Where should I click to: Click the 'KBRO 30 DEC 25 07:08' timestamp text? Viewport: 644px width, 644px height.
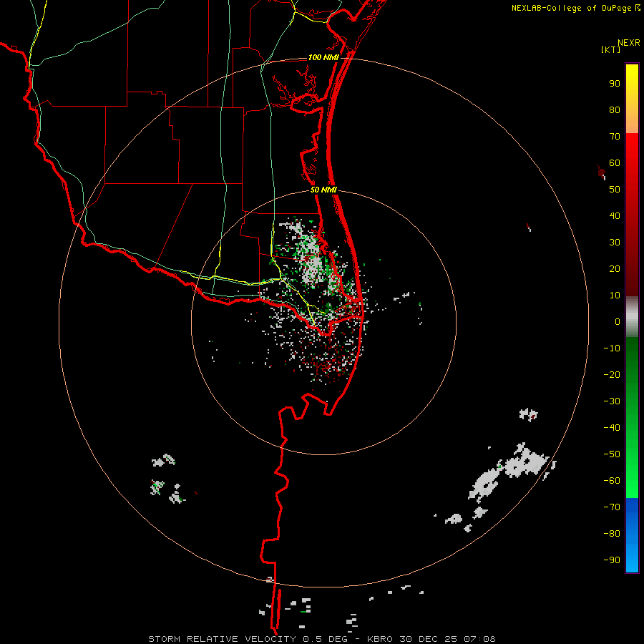(431, 639)
